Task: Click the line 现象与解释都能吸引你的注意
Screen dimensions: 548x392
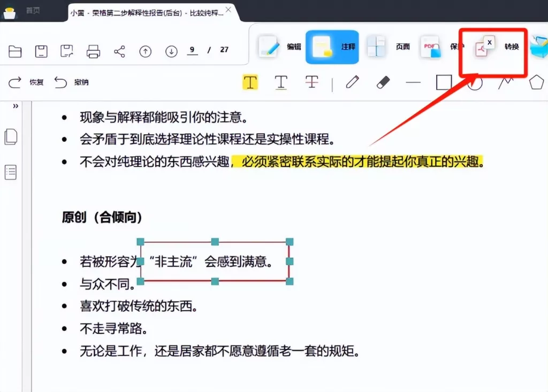Action: coord(164,118)
